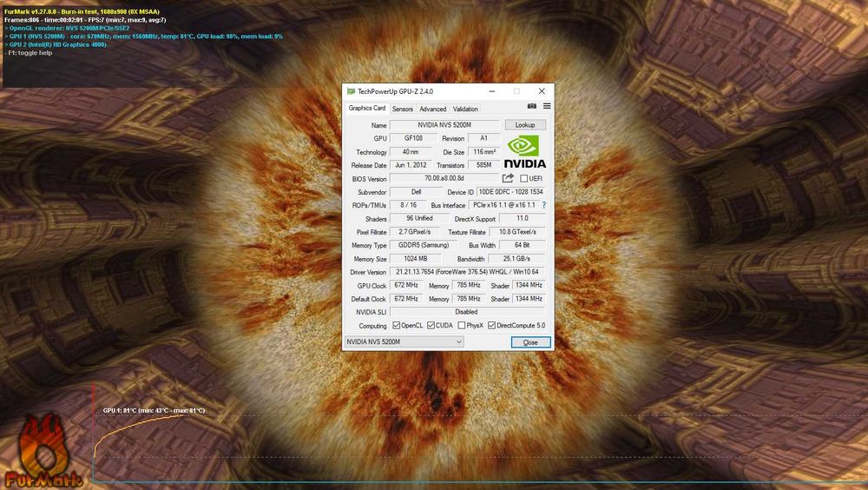Viewport: 868px width, 490px height.
Task: Click the Lookup button
Action: click(525, 125)
